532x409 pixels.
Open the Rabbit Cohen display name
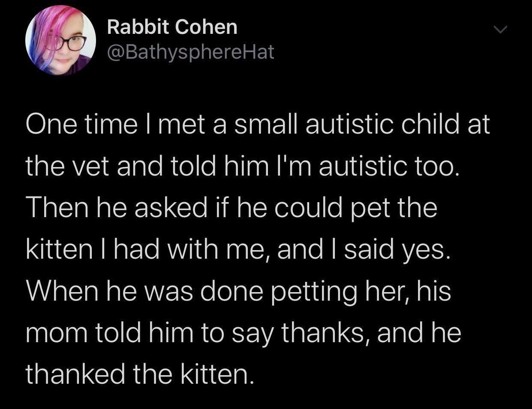[172, 27]
